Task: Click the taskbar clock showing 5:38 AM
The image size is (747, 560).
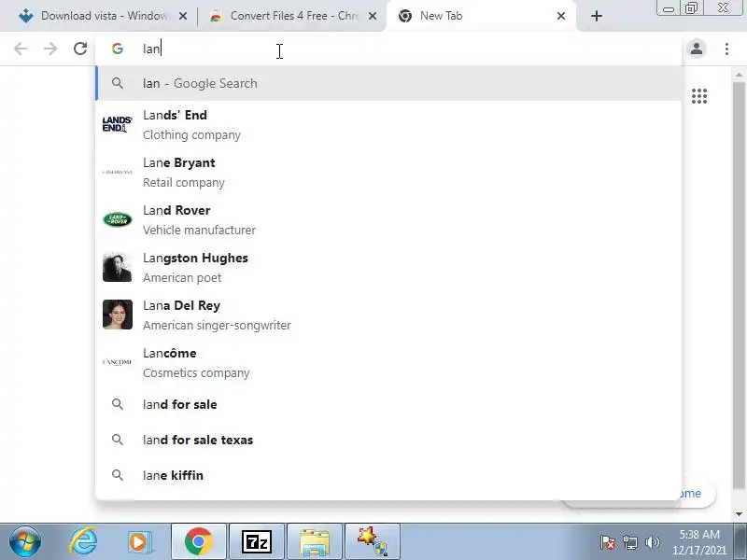Action: click(699, 542)
